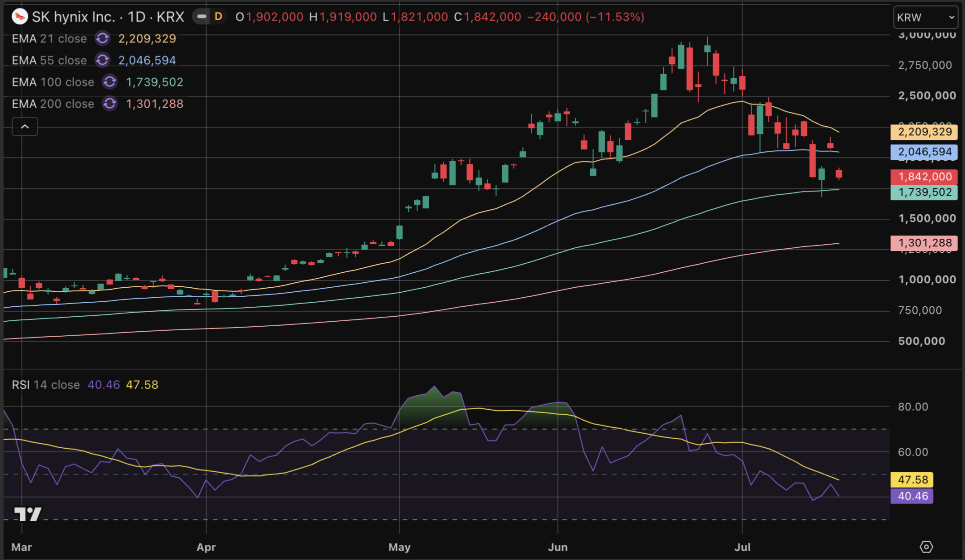Collapse the indicator legend with chevron button
The width and height of the screenshot is (965, 560).
coord(24,127)
